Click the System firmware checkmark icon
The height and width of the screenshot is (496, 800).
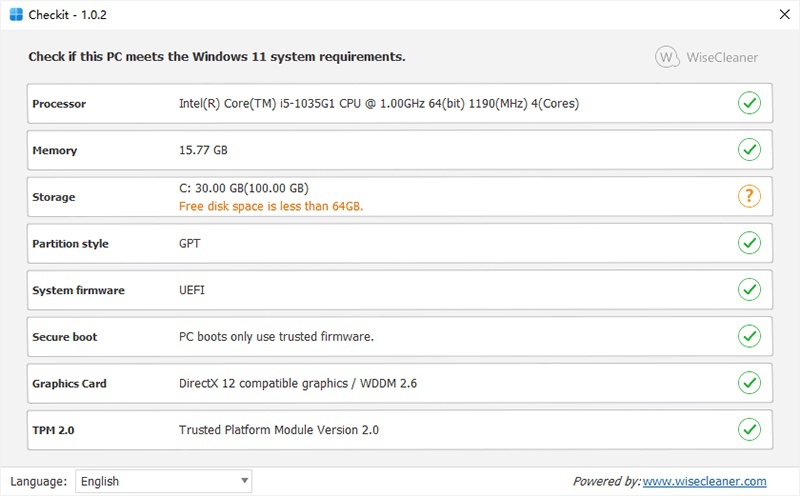pyautogui.click(x=749, y=290)
